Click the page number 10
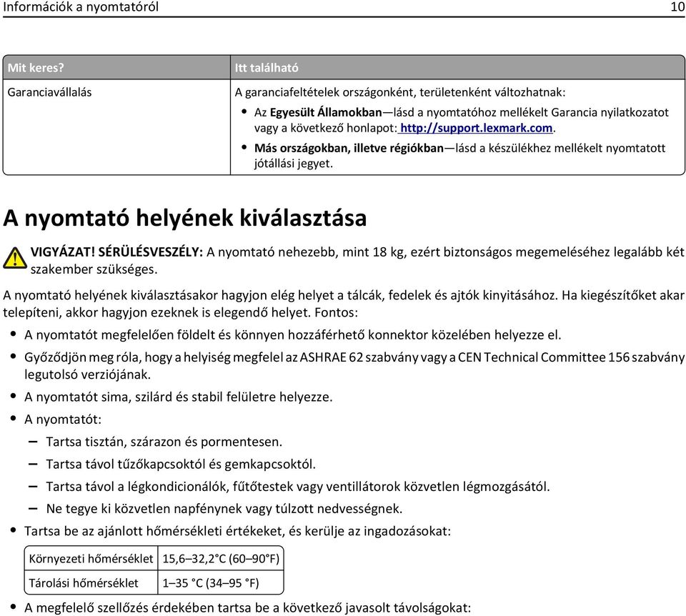Viewport: 686px width, 616px height. [x=677, y=7]
